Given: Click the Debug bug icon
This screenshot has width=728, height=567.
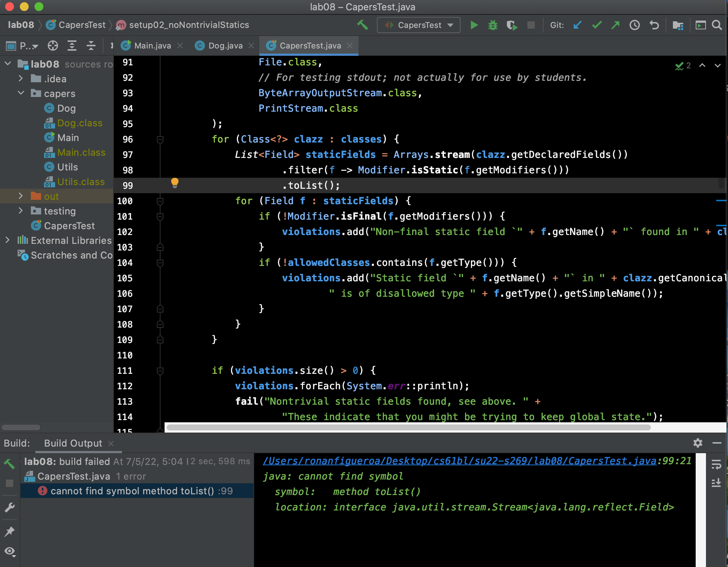Looking at the screenshot, I should click(x=493, y=25).
